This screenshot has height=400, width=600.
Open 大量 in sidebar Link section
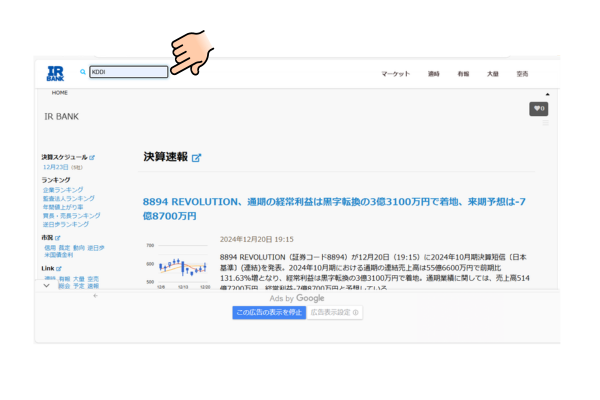tap(79, 279)
